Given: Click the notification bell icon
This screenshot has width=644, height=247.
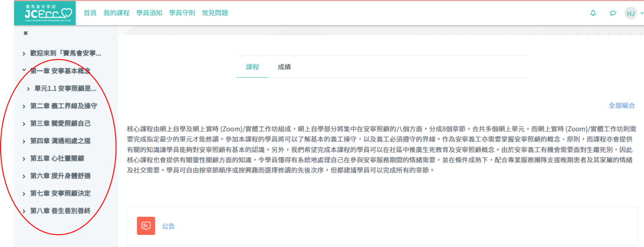Looking at the screenshot, I should coord(593,13).
